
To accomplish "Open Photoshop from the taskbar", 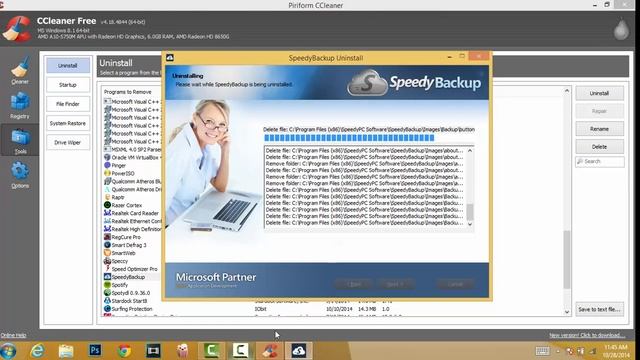I will pos(95,351).
